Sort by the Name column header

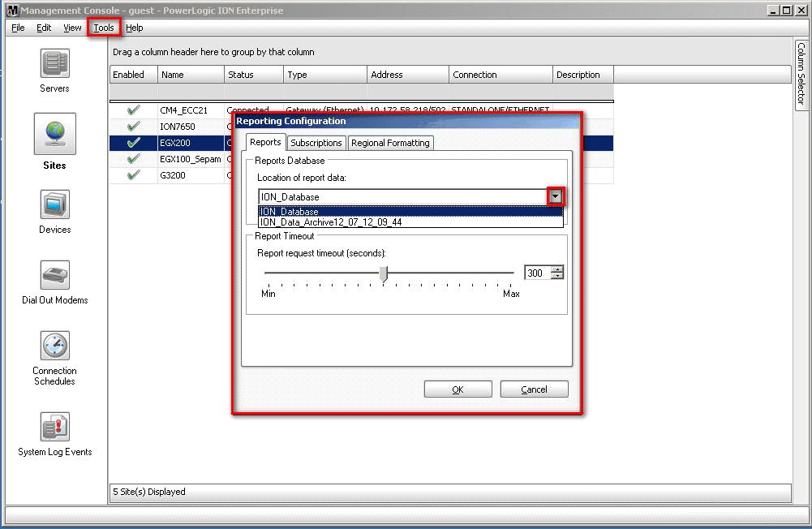[191, 75]
